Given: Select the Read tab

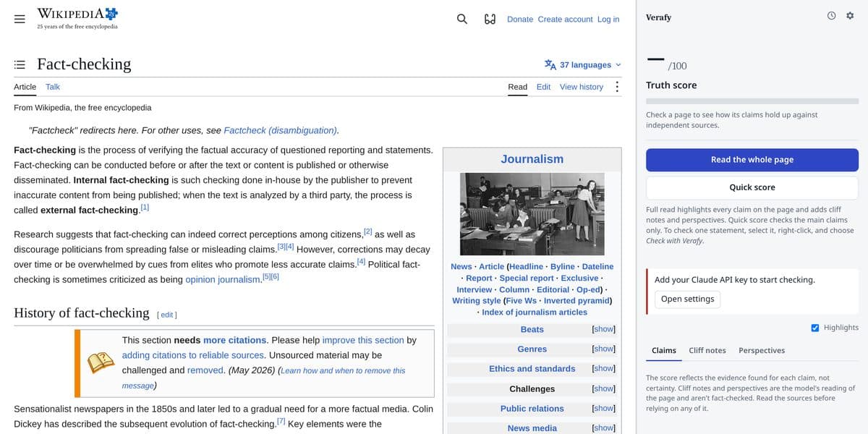Looking at the screenshot, I should pos(517,87).
